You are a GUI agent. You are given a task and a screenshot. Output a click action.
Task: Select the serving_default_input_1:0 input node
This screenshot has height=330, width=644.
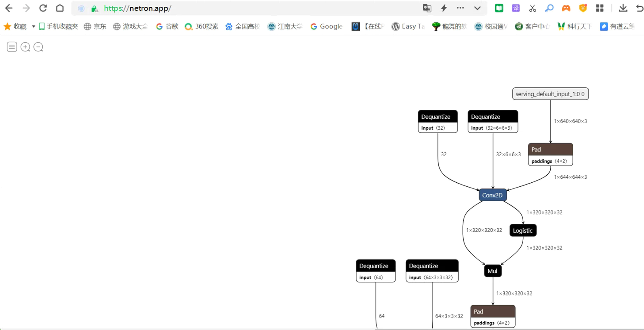point(550,94)
